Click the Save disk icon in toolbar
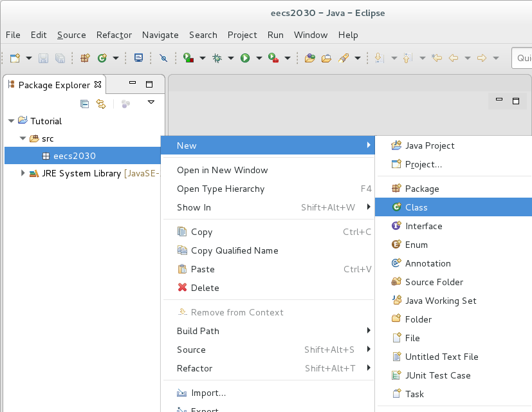 point(43,59)
